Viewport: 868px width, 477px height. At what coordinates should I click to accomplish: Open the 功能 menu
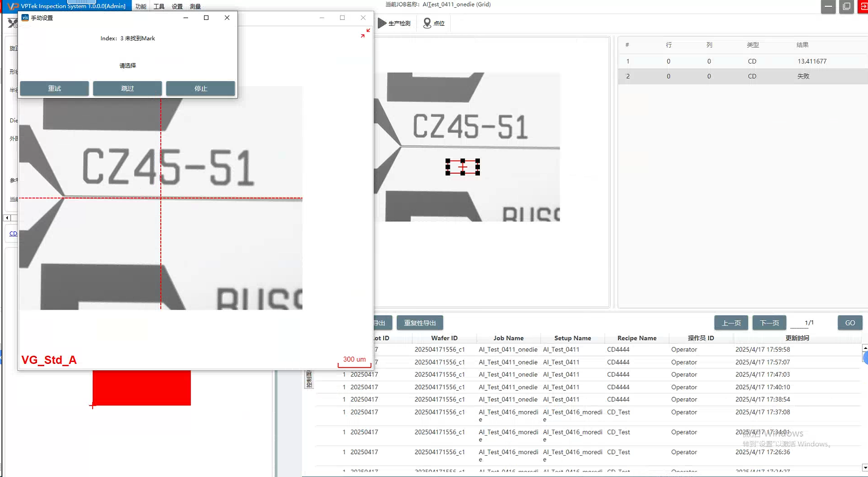tap(141, 6)
